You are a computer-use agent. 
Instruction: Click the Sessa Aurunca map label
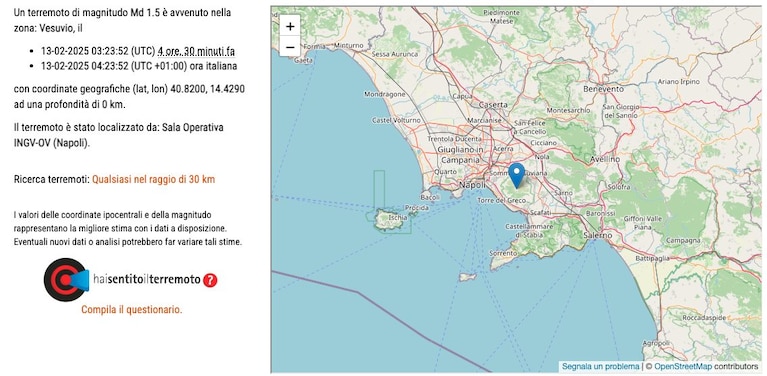pos(395,54)
